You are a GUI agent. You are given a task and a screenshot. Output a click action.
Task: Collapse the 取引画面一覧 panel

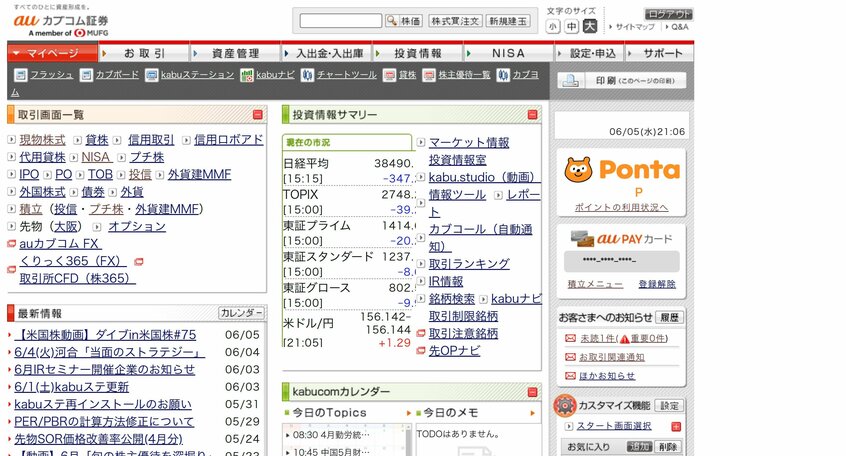click(257, 114)
